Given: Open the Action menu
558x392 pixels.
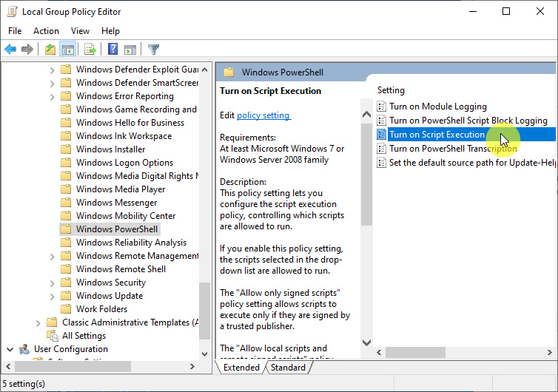Looking at the screenshot, I should tap(46, 31).
